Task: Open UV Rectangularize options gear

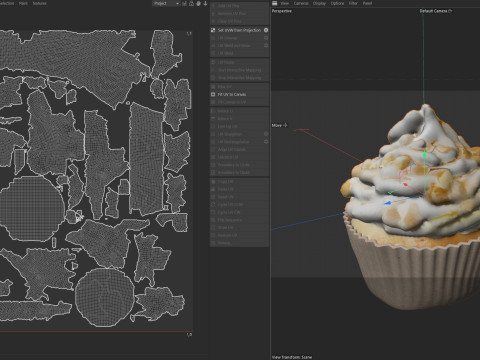Action: click(x=266, y=142)
